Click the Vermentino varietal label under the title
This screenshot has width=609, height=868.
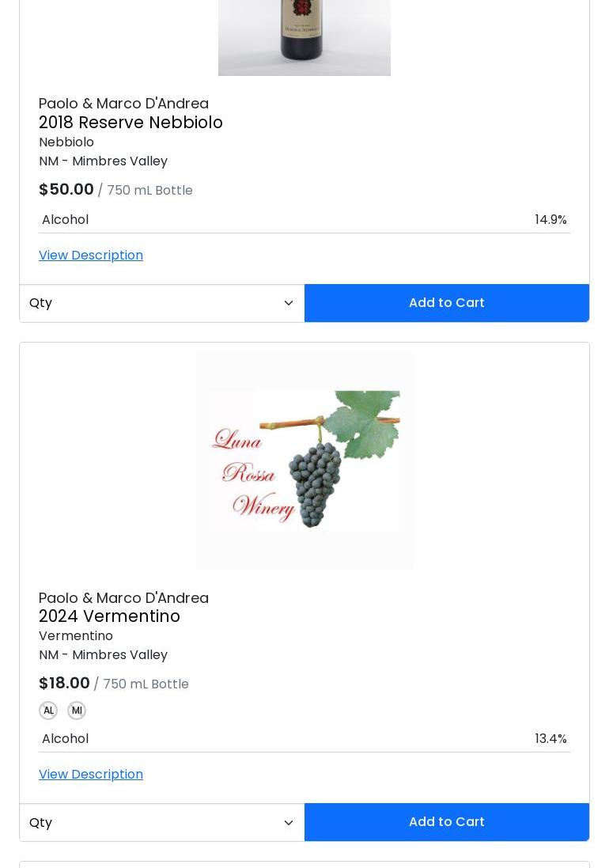point(76,636)
